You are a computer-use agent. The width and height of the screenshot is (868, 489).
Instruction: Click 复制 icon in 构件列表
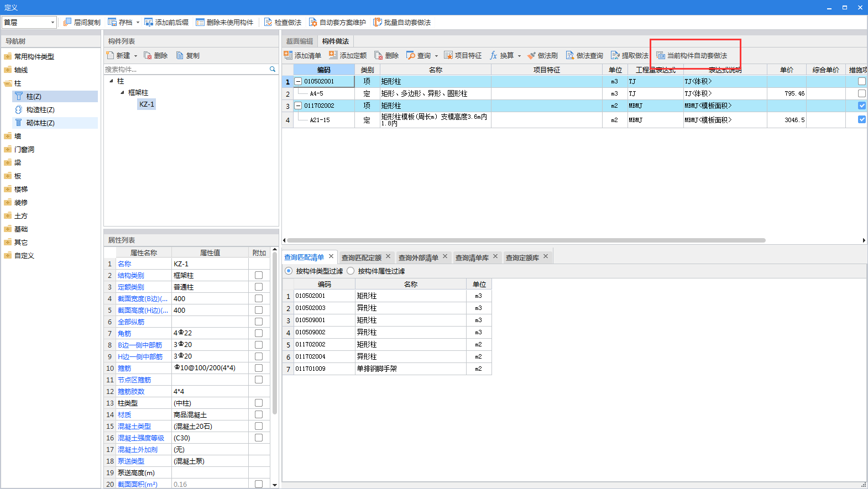click(180, 55)
